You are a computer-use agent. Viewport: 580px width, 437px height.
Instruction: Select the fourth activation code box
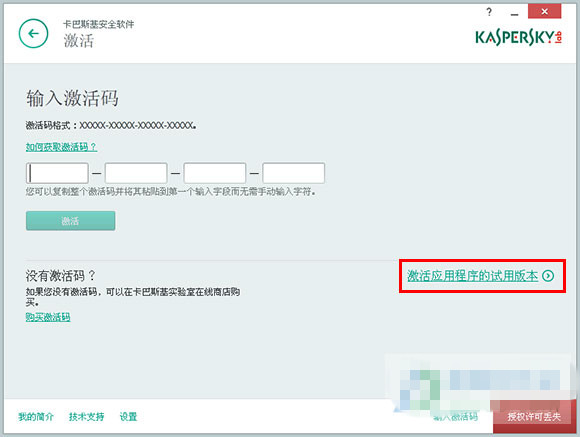(x=294, y=173)
